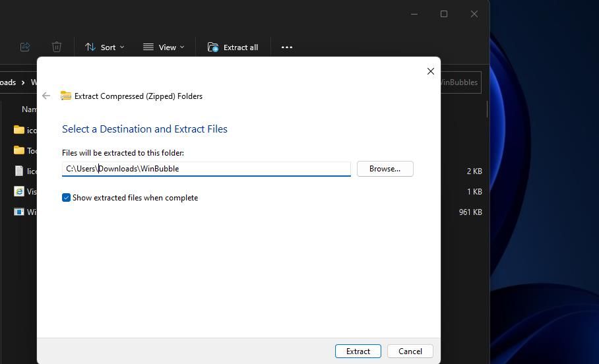Click the Browse... button
Screen dimensions: 599x364
coord(385,169)
